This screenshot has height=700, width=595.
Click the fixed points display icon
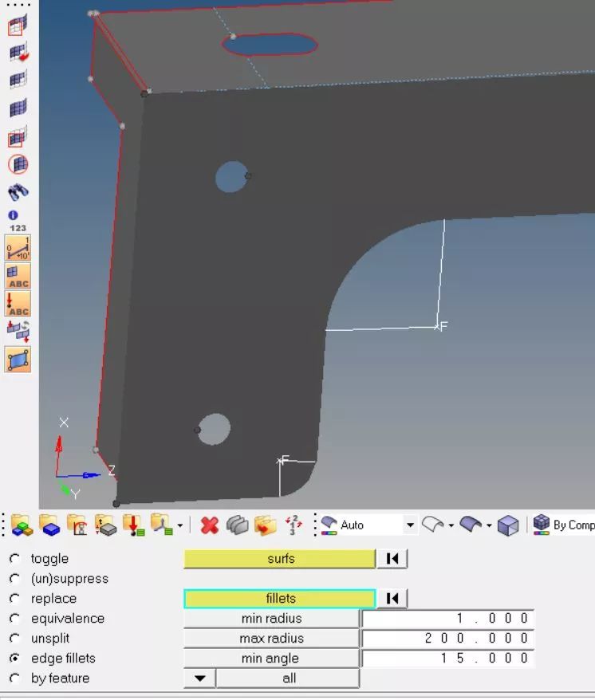18,360
